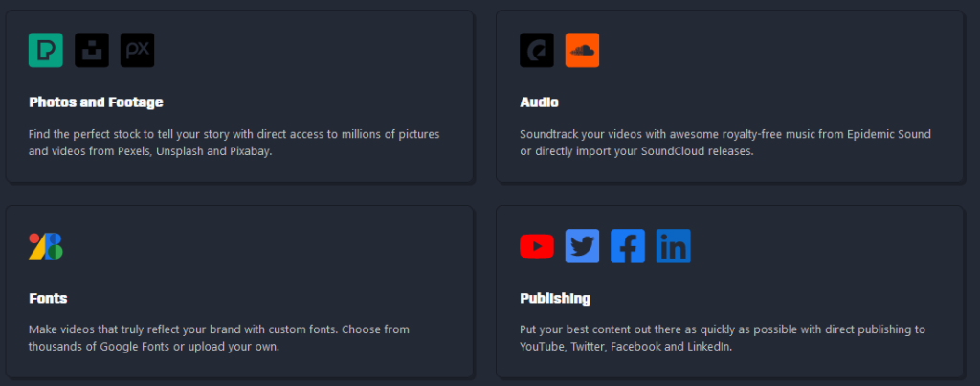Click the orange SoundCloud icon
Image resolution: width=980 pixels, height=386 pixels.
pyautogui.click(x=583, y=50)
